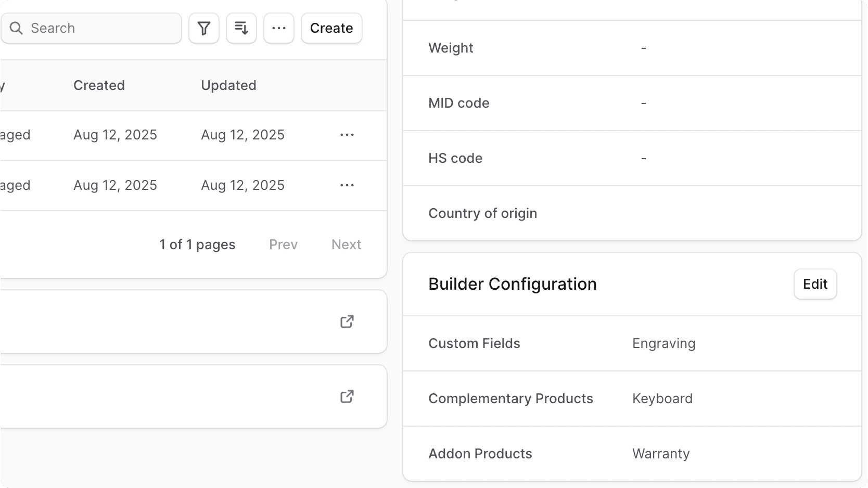Open the sort order icon
Screen dimensions: 868x488
(241, 28)
